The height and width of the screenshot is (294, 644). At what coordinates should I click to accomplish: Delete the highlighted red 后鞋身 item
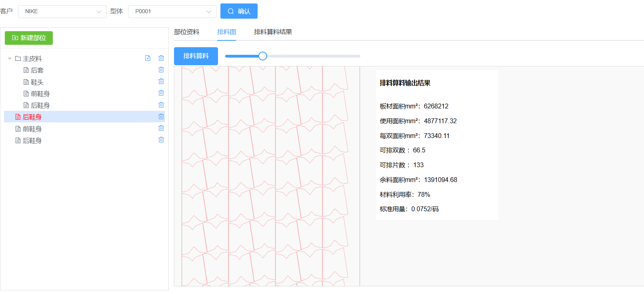(x=161, y=116)
